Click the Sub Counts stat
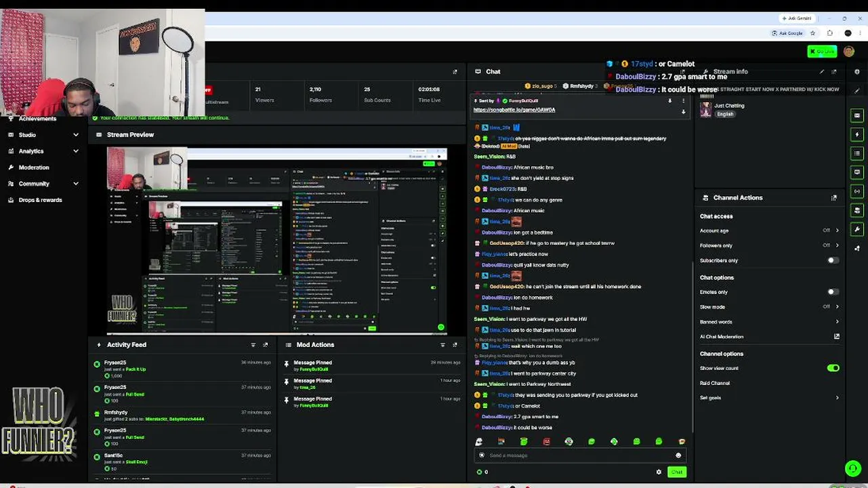 coord(377,94)
